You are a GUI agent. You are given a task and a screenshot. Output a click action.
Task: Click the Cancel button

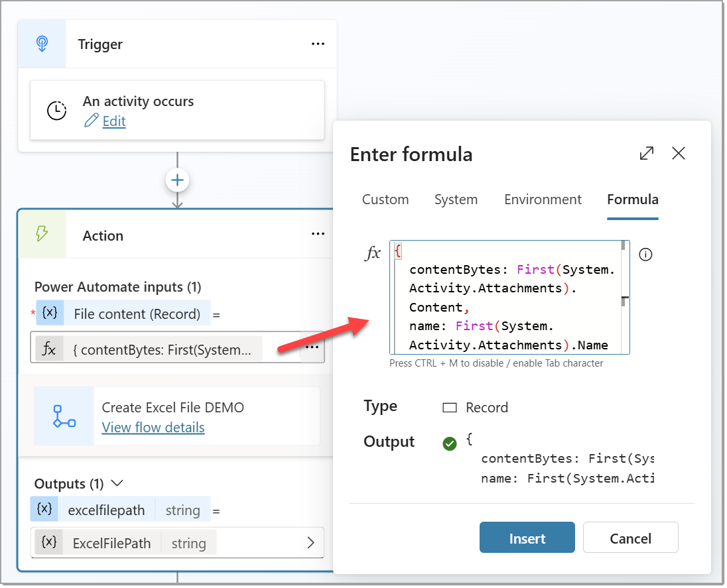(630, 538)
